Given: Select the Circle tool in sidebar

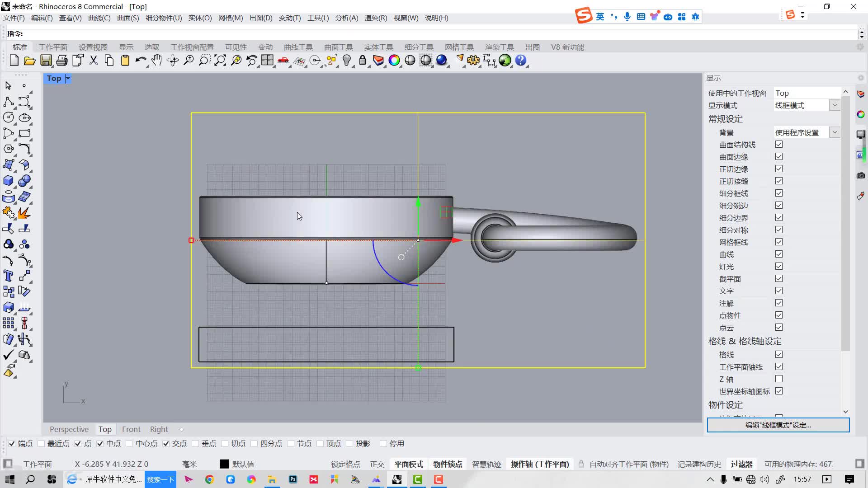Looking at the screenshot, I should [9, 117].
